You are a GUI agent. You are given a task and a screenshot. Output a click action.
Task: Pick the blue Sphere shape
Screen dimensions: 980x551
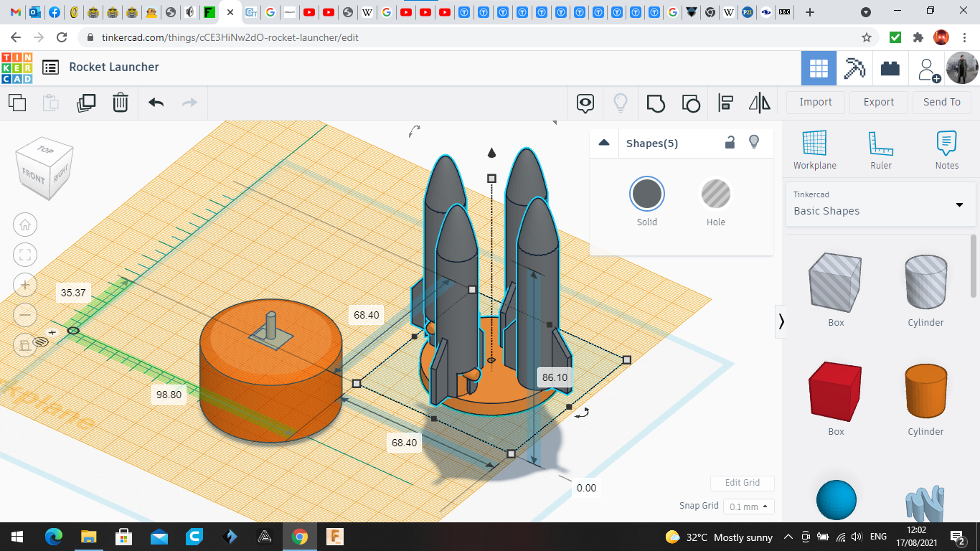[837, 500]
